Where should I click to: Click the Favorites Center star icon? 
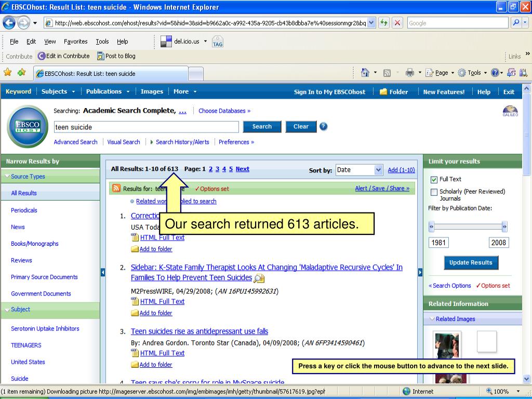(7, 72)
